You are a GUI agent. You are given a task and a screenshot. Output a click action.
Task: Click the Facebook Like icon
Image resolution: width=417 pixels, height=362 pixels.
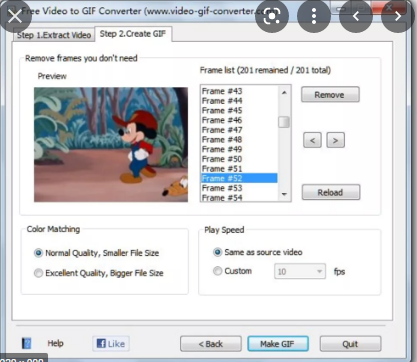(x=111, y=344)
